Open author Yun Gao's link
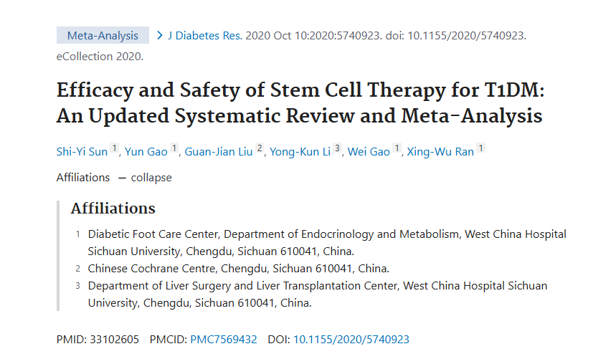Screen dimensions: 616x364 coord(148,152)
